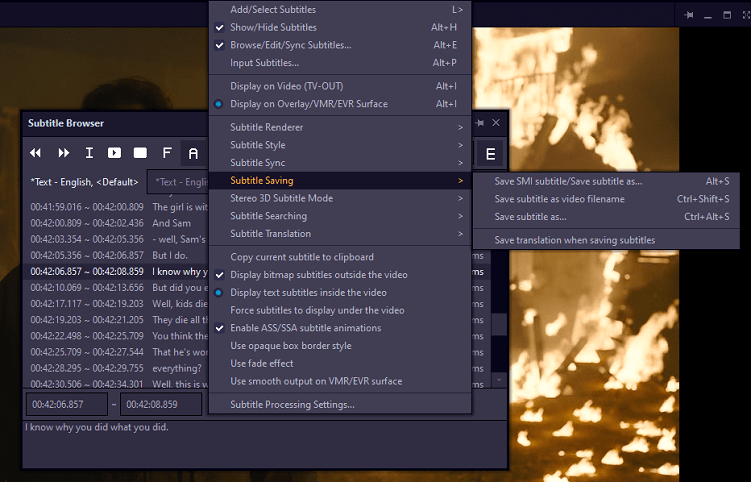Choose Save subtitle as video filename
Viewport: 751px width, 482px height.
(606, 199)
